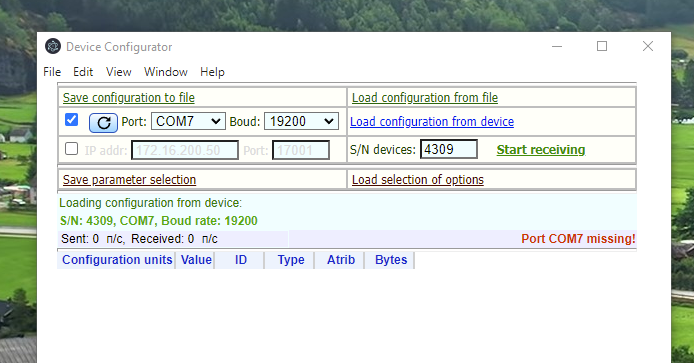Click the S/N: 4309, COM7 status line
694x363 pixels.
click(x=158, y=220)
